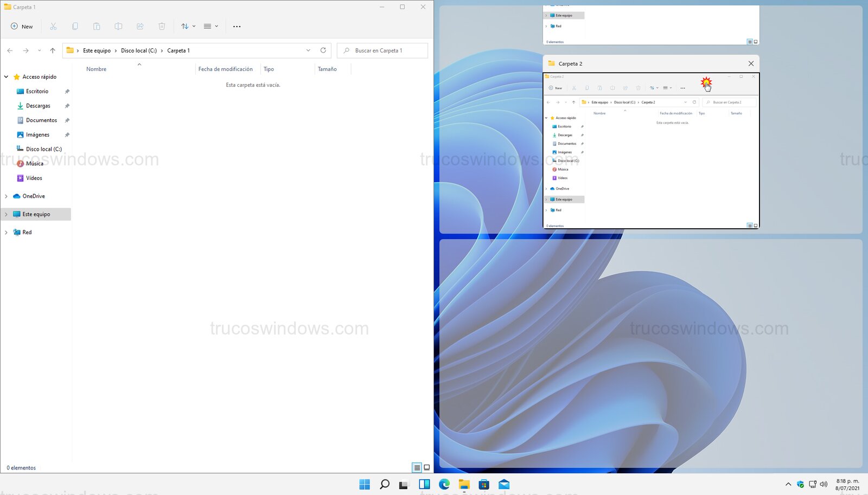Click the Cut scissors icon in toolbar

53,27
